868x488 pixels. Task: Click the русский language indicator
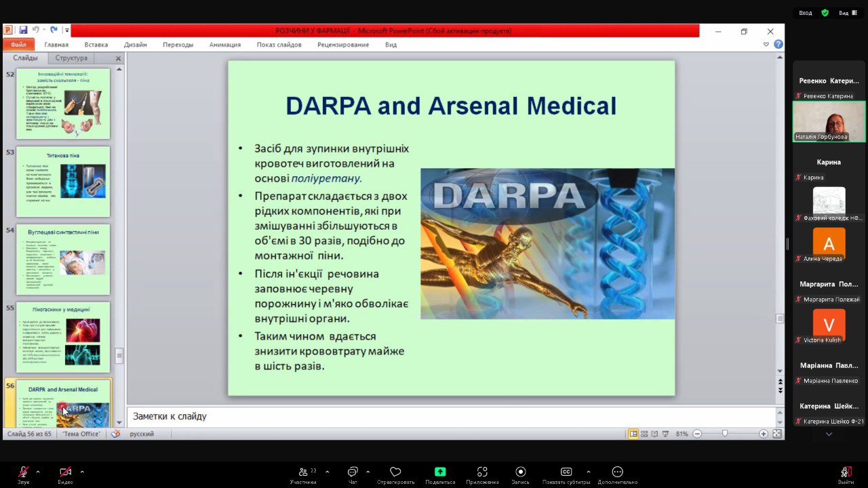pos(142,434)
